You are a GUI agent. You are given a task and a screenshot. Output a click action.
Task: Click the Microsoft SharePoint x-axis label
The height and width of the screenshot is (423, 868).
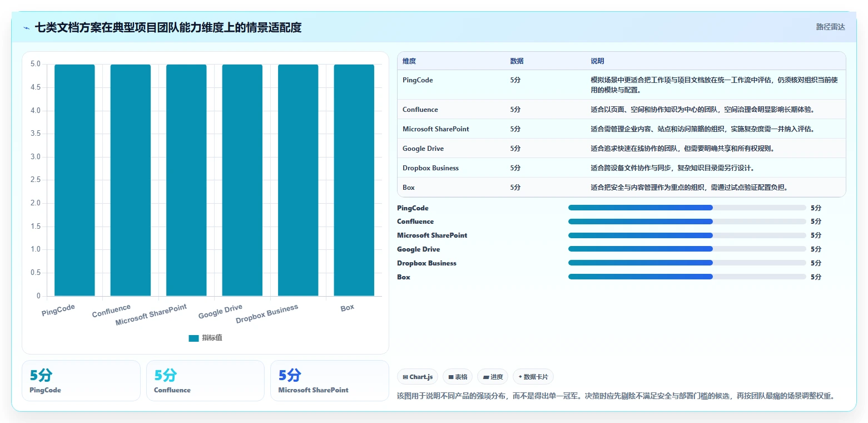(151, 315)
